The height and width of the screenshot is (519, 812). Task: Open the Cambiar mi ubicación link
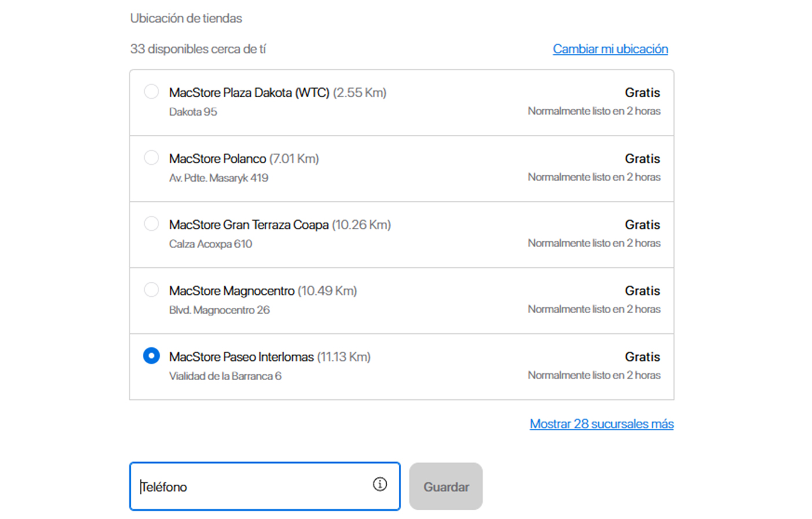[610, 49]
